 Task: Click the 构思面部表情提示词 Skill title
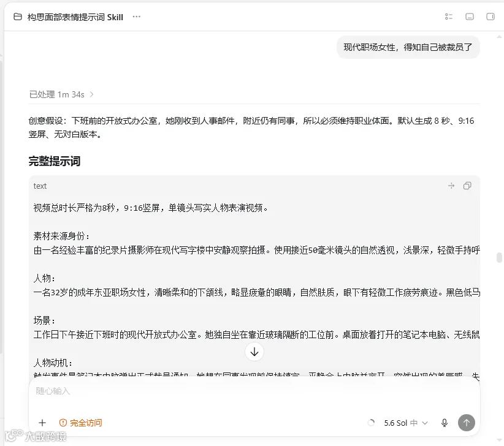tap(75, 17)
